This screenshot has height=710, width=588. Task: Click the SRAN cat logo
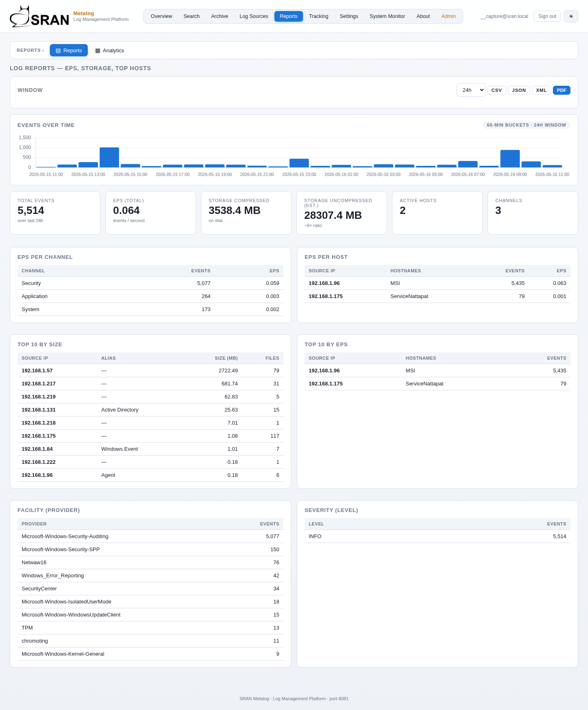39,16
